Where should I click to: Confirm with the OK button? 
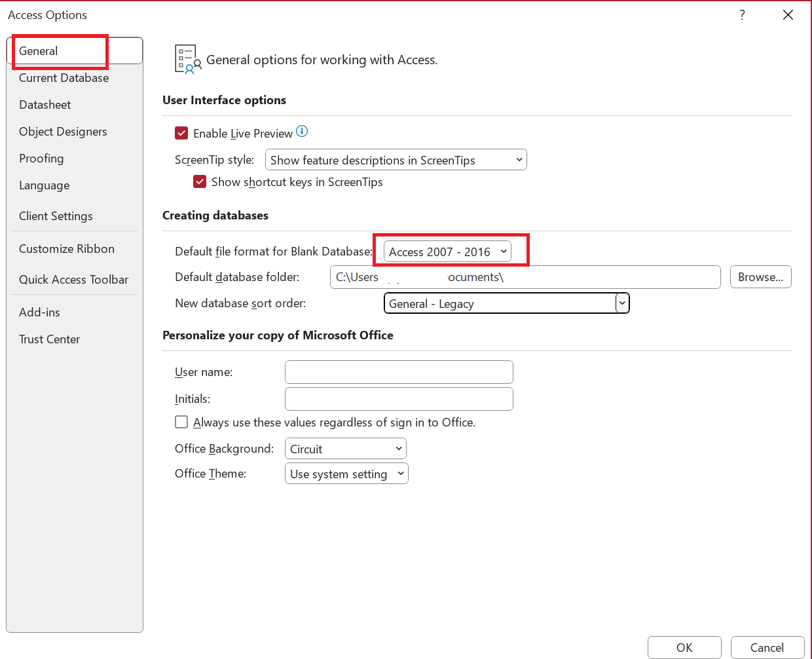click(684, 647)
